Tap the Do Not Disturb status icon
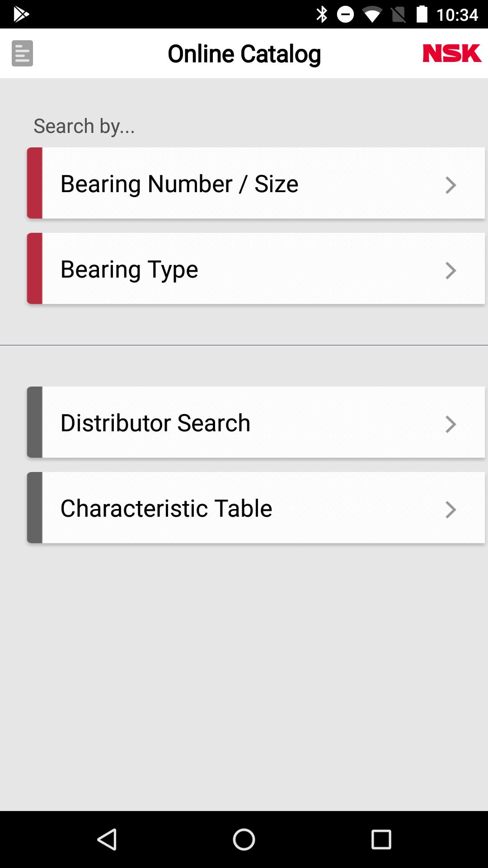 [345, 14]
